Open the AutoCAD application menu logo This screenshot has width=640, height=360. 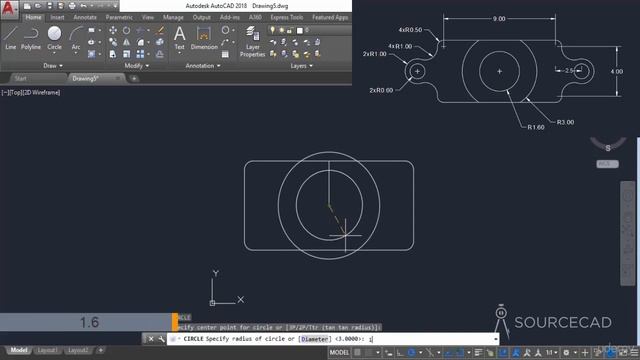[9, 9]
